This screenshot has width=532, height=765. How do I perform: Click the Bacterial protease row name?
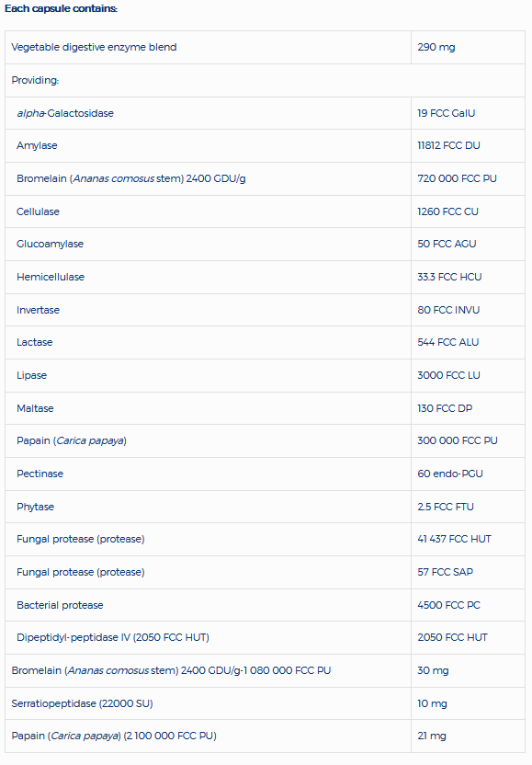click(60, 605)
